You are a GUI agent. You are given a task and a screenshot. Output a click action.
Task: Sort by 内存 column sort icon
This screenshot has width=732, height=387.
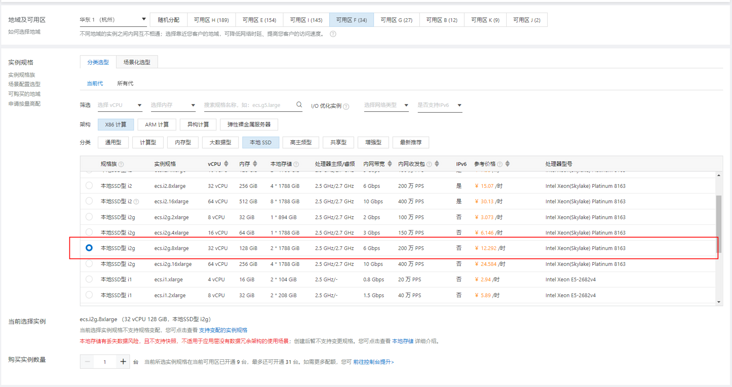click(255, 164)
